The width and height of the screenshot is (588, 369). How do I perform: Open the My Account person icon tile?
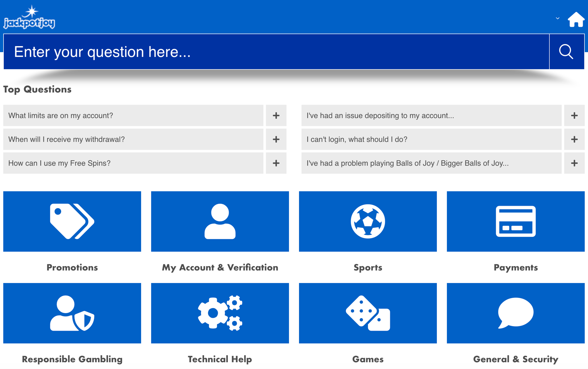220,221
